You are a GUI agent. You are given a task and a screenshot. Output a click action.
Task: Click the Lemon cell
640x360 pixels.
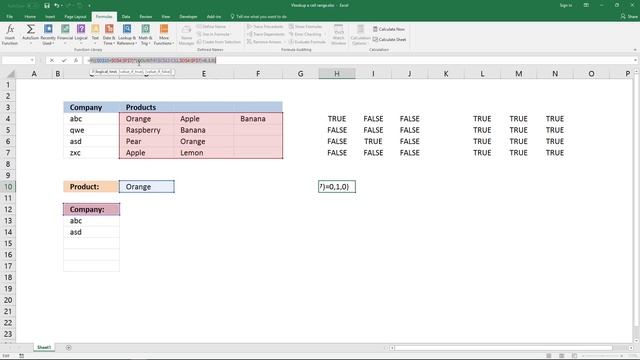coord(204,153)
